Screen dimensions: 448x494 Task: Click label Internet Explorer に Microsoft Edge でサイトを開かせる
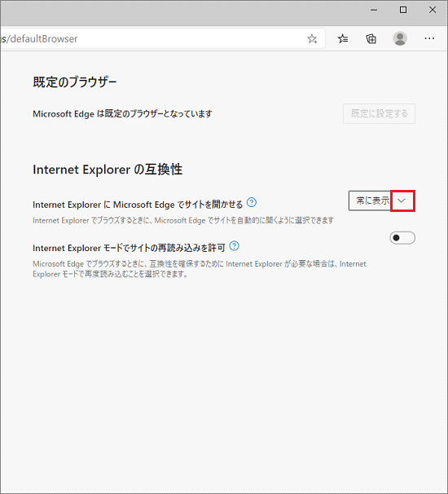[138, 205]
